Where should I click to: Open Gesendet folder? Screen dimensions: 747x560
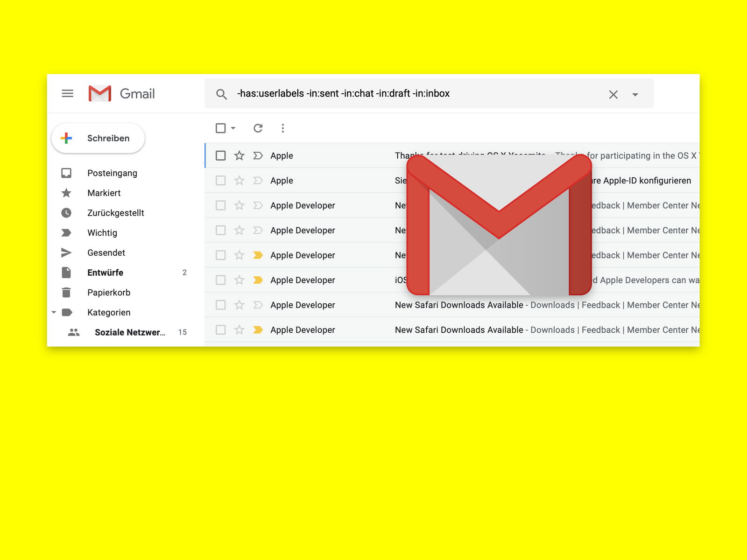click(x=106, y=252)
